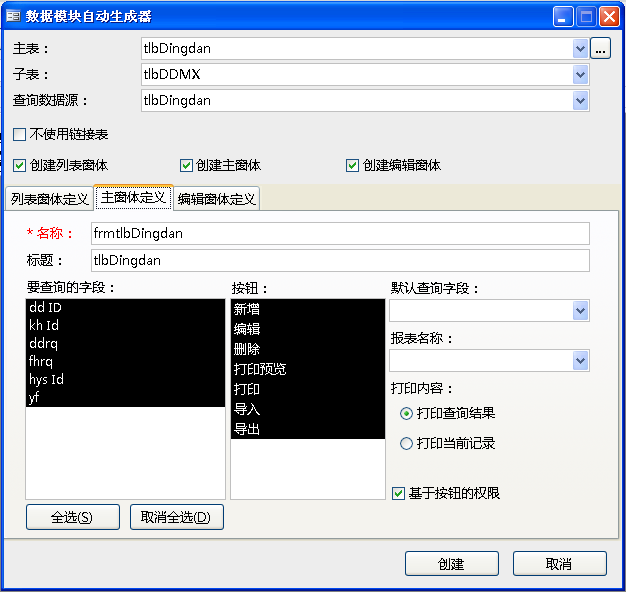Click the 查询数据源 combo box text
The height and width of the screenshot is (592, 626).
pos(177,101)
